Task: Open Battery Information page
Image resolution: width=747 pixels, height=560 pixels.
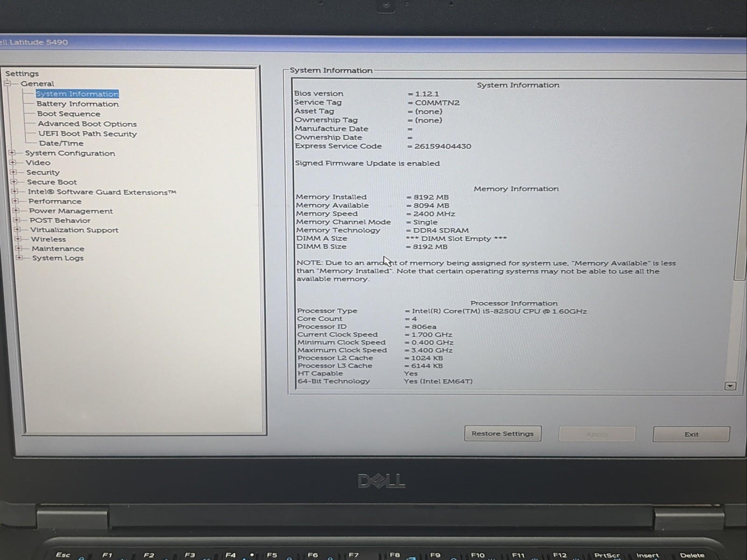Action: 78,104
